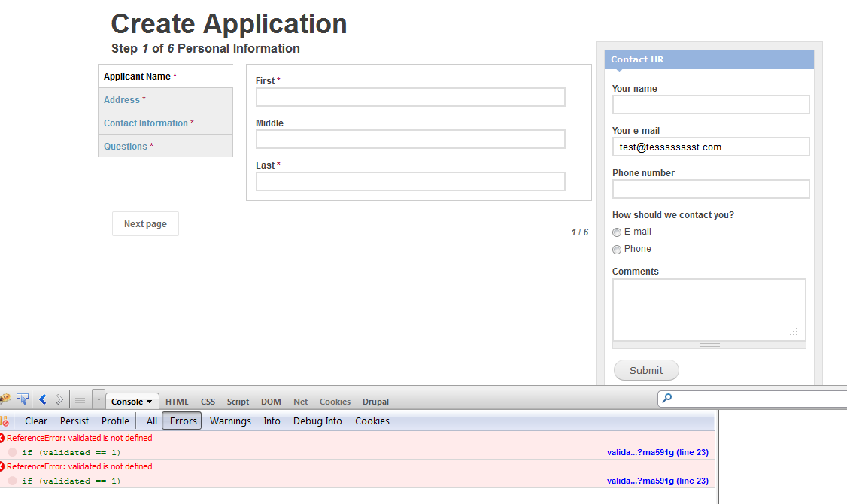Select the Phone contact option
847x504 pixels.
coord(616,249)
